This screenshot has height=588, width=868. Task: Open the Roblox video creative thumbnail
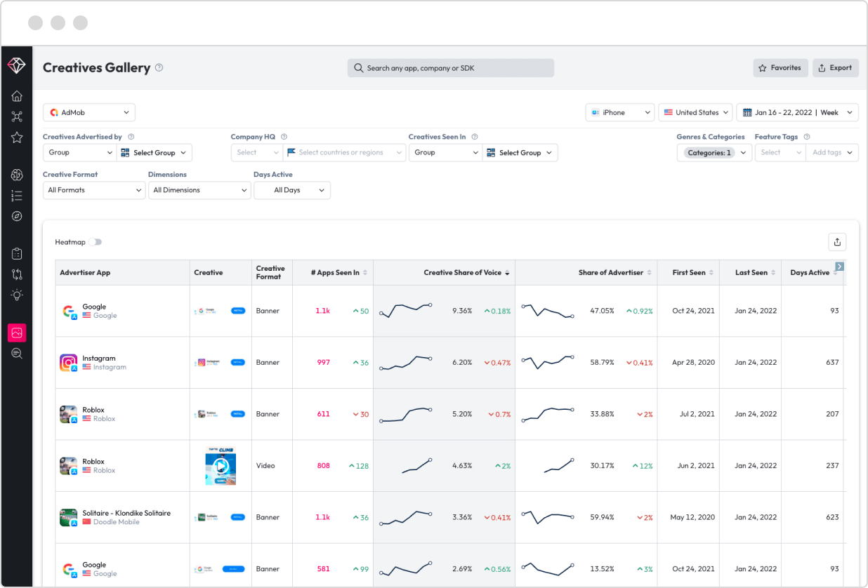(221, 466)
